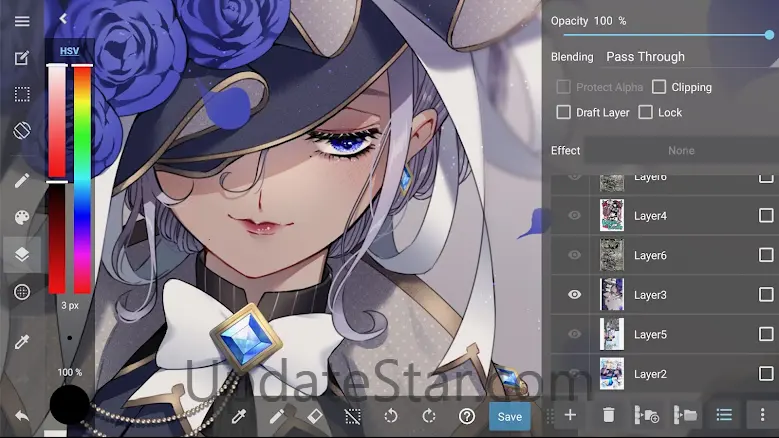Select the dashed rectangle selection tool
The image size is (779, 438).
pos(22,94)
